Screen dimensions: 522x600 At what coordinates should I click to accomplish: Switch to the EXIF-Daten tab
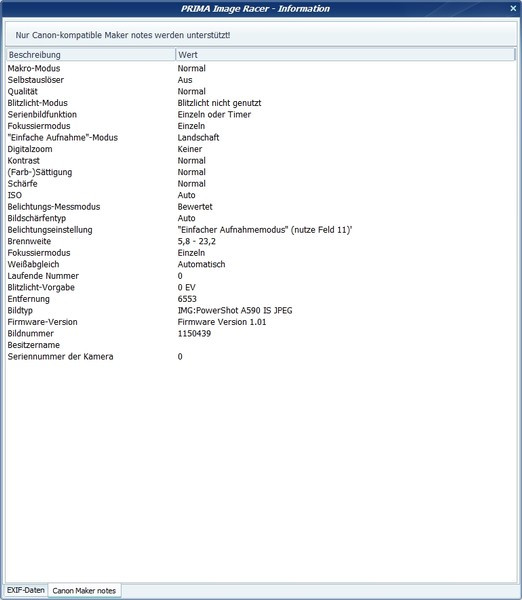(26, 590)
